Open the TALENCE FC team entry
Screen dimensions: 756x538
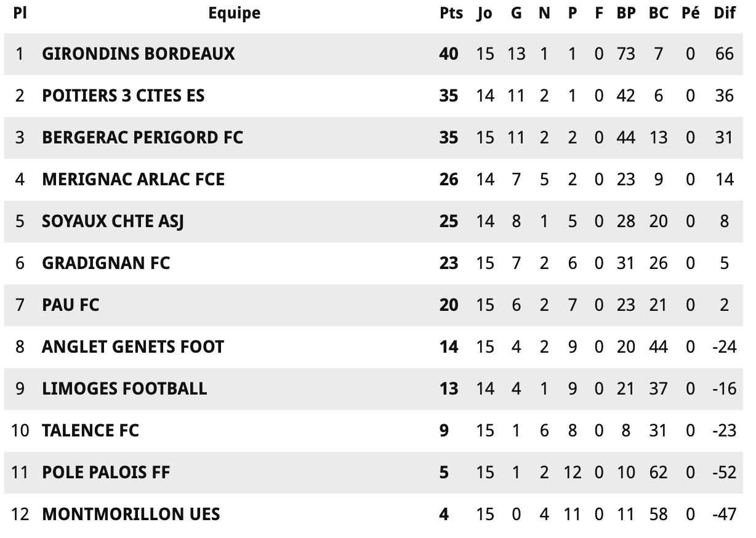(90, 430)
